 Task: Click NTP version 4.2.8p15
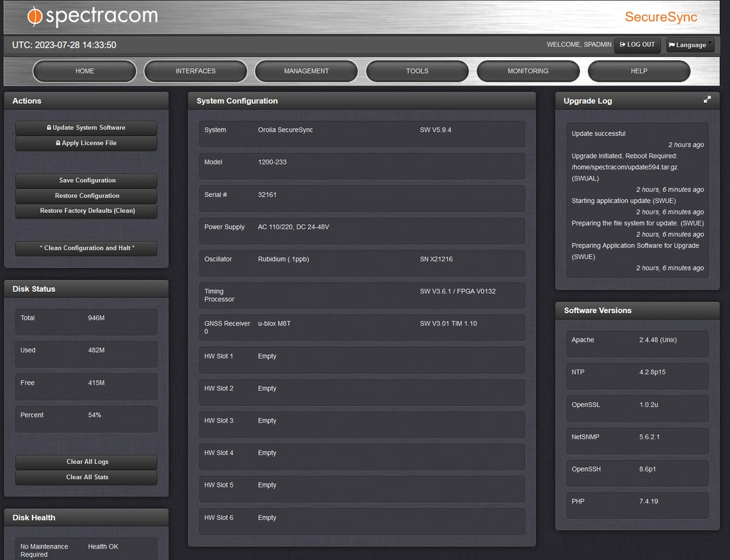pos(652,372)
